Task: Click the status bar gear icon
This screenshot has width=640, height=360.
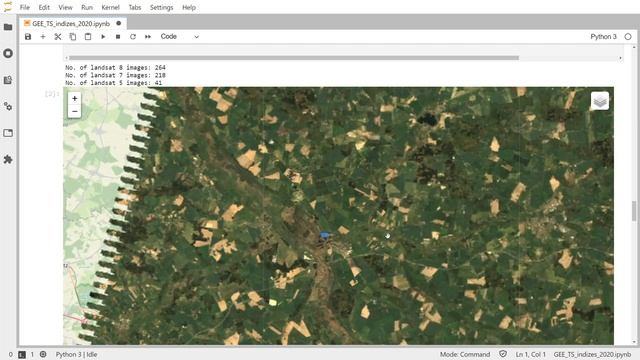Action: [43, 354]
